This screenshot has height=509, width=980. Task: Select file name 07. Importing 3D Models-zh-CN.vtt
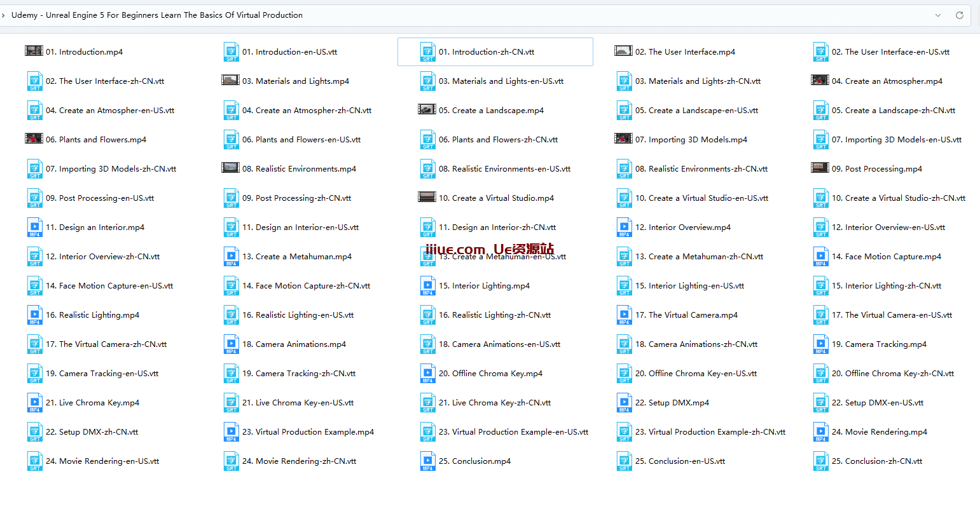tap(111, 169)
